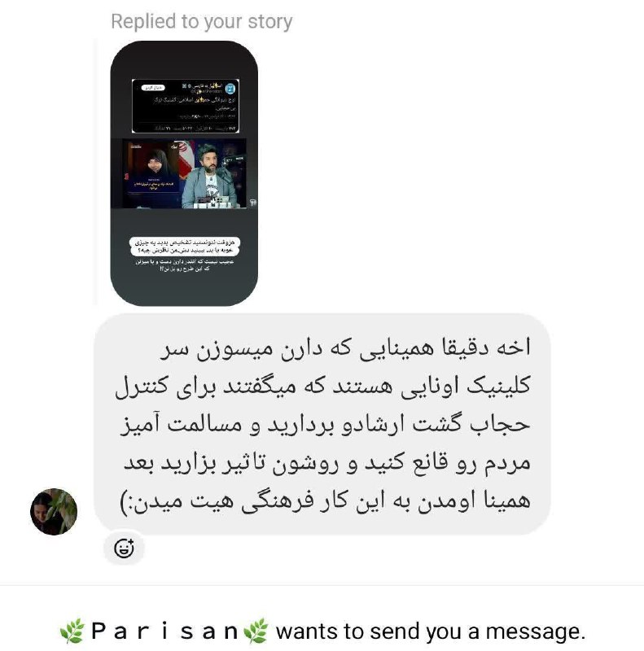Tap the tweet stats row in story screenshot
Viewport: 644px width, 651px height.
(x=195, y=129)
